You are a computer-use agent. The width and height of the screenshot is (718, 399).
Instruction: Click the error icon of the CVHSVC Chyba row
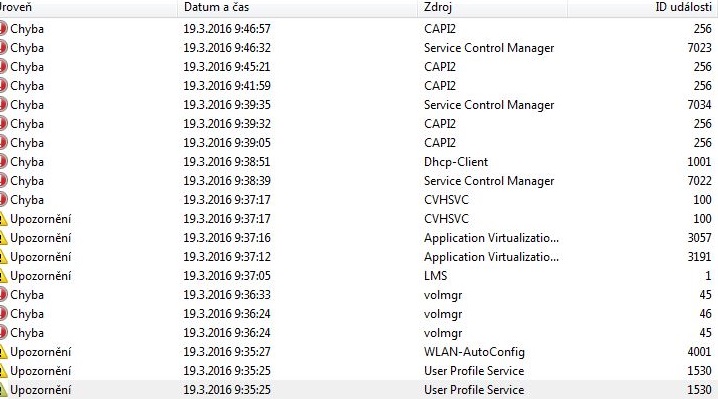click(3, 200)
